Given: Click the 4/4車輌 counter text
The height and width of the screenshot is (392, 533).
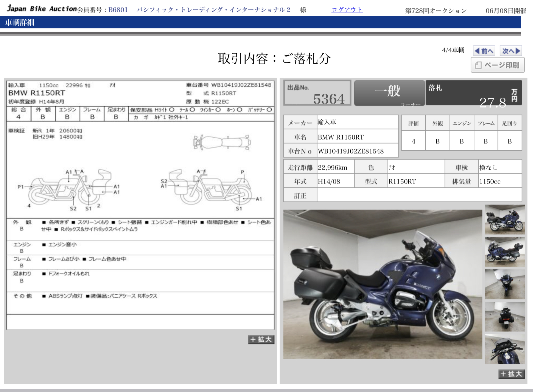Looking at the screenshot, I should 453,50.
